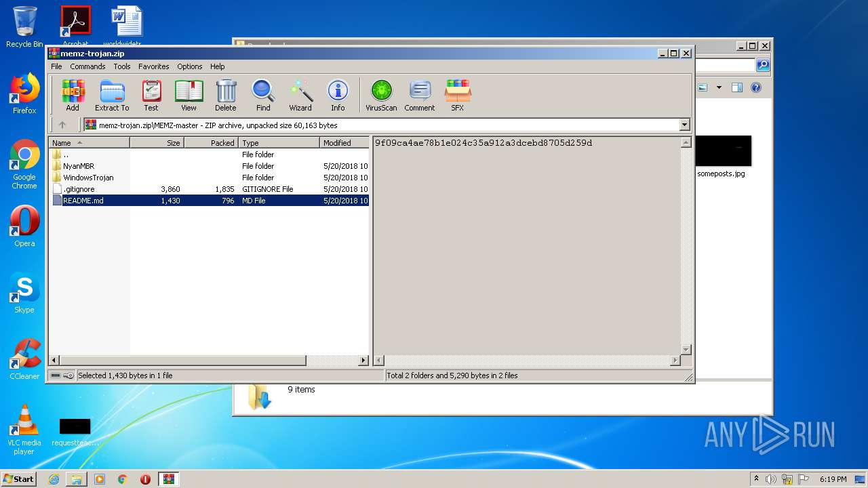Open Skype desktop shortcut
Viewport: 868px width, 488px height.
point(24,293)
